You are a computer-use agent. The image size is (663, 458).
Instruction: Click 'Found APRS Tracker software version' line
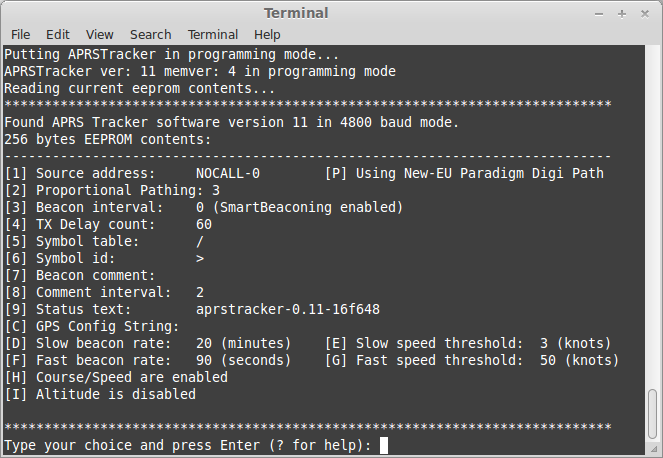(231, 122)
